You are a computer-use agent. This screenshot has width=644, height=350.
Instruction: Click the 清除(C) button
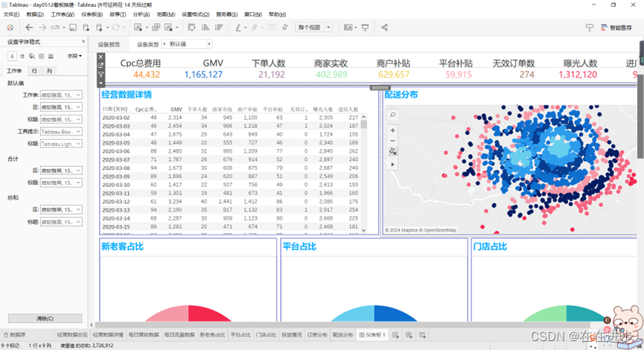pos(45,319)
